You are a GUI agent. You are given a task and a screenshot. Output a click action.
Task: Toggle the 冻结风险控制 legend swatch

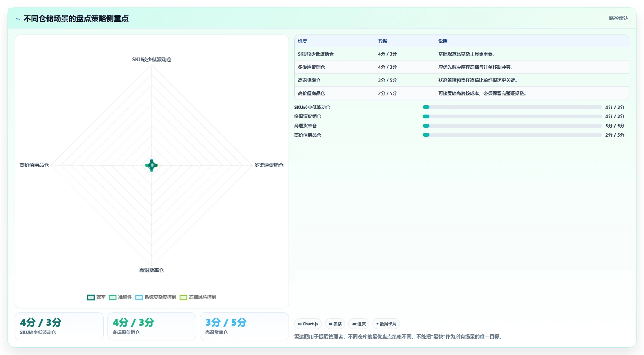click(x=183, y=297)
